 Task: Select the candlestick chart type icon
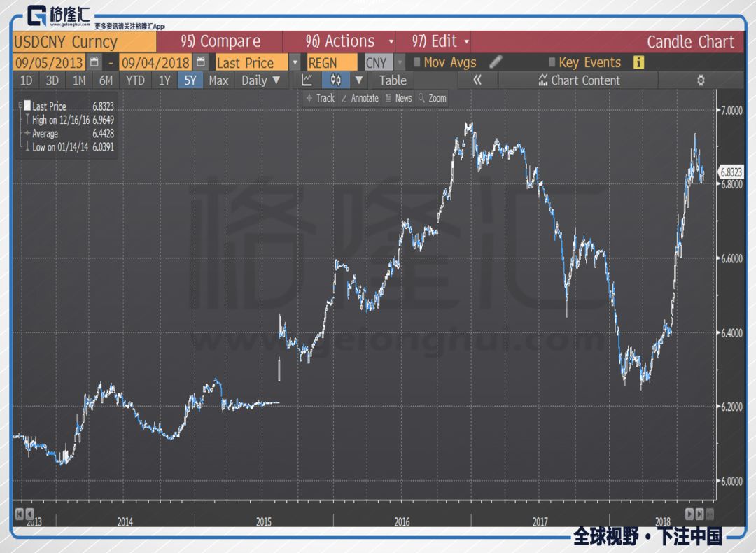pyautogui.click(x=336, y=80)
